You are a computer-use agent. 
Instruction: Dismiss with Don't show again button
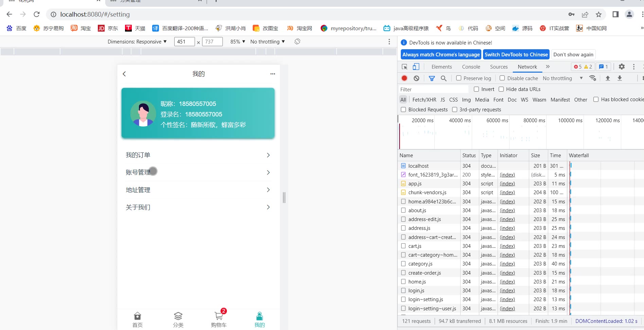pos(573,54)
